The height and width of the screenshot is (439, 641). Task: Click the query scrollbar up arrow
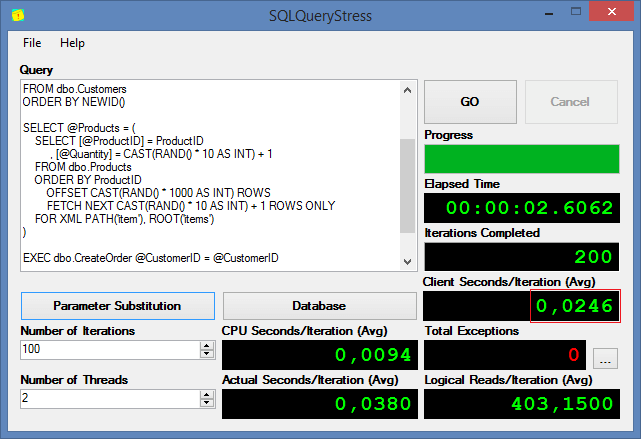coord(407,90)
